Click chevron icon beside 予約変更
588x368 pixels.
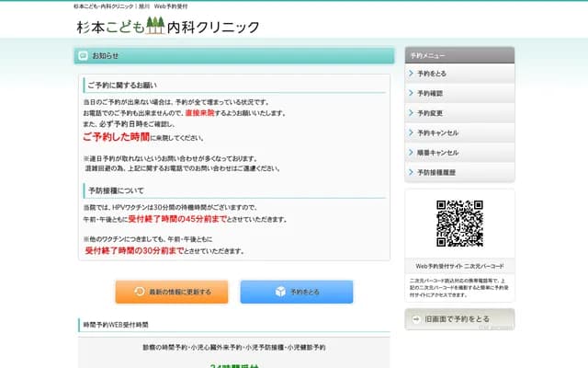coord(411,113)
